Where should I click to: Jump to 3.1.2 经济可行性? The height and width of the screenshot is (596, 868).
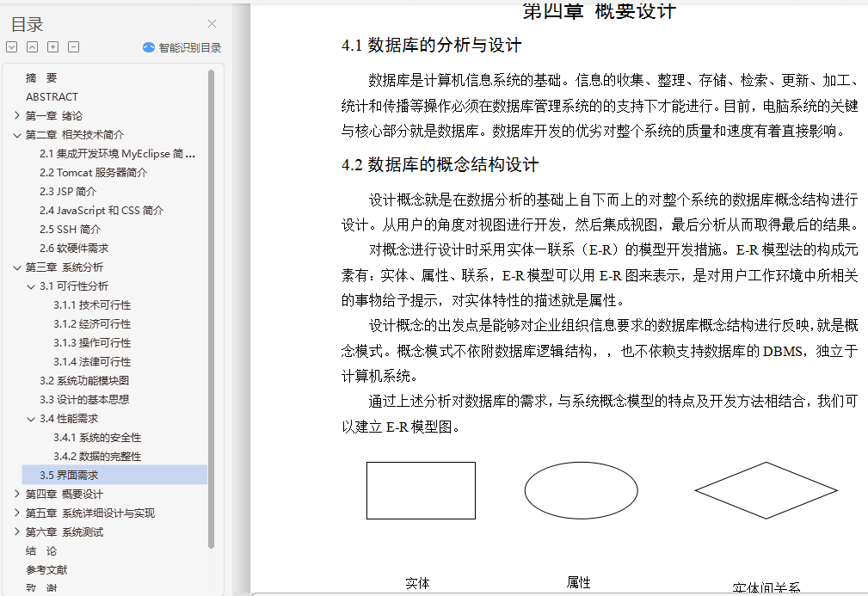pyautogui.click(x=92, y=323)
